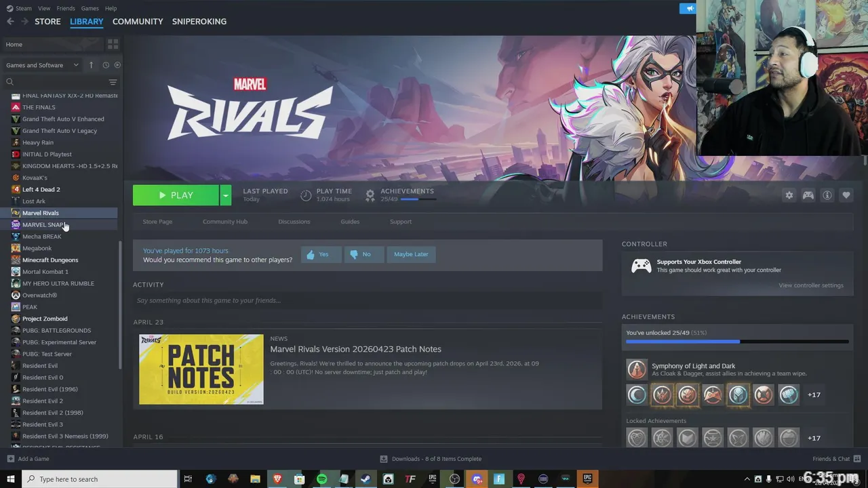Open the STORE tab

[47, 22]
